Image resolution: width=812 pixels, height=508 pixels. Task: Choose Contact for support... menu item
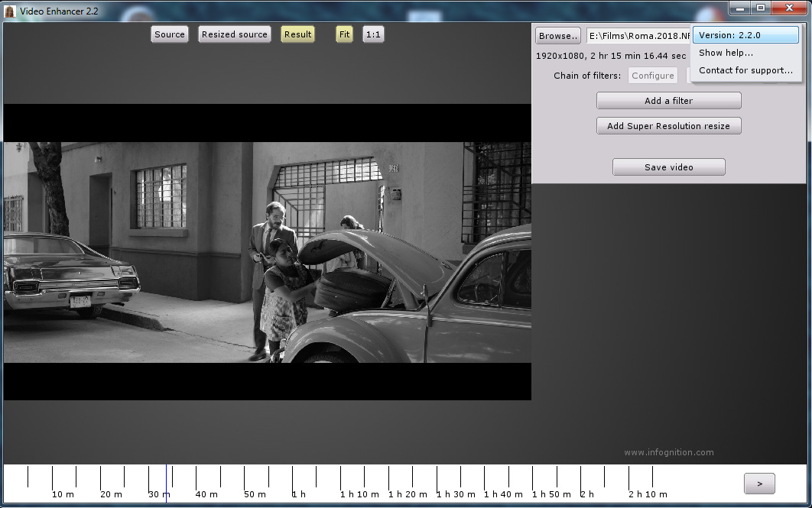745,70
